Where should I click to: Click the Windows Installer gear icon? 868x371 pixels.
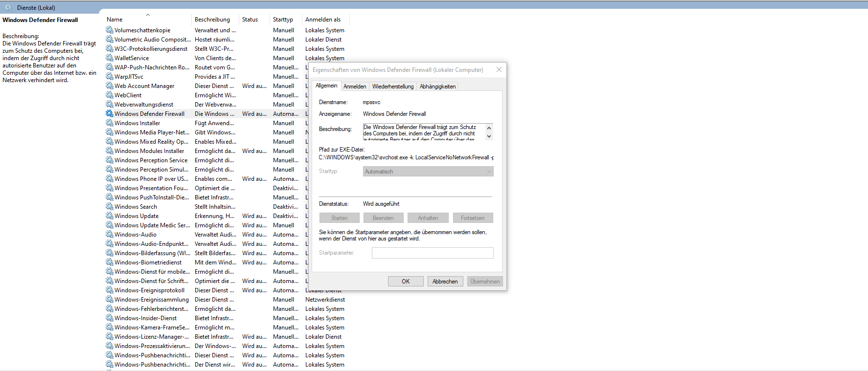point(110,123)
